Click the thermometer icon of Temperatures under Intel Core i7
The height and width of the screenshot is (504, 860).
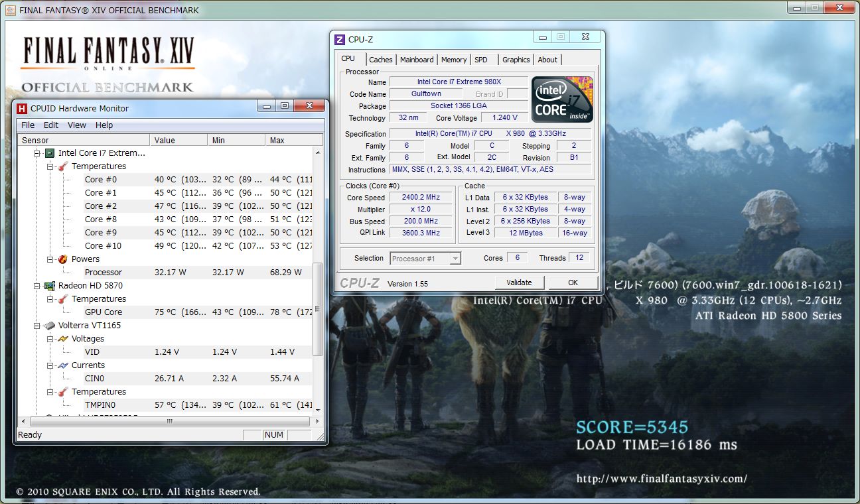tap(63, 166)
